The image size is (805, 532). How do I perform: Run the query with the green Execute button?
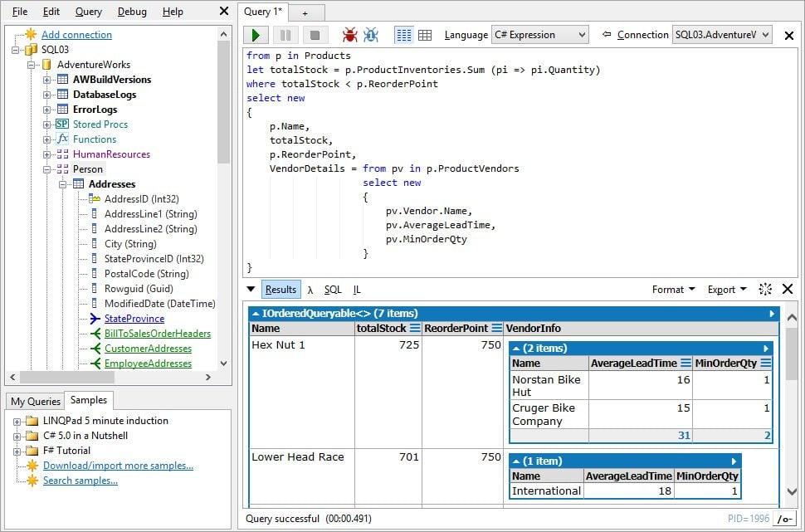(256, 35)
